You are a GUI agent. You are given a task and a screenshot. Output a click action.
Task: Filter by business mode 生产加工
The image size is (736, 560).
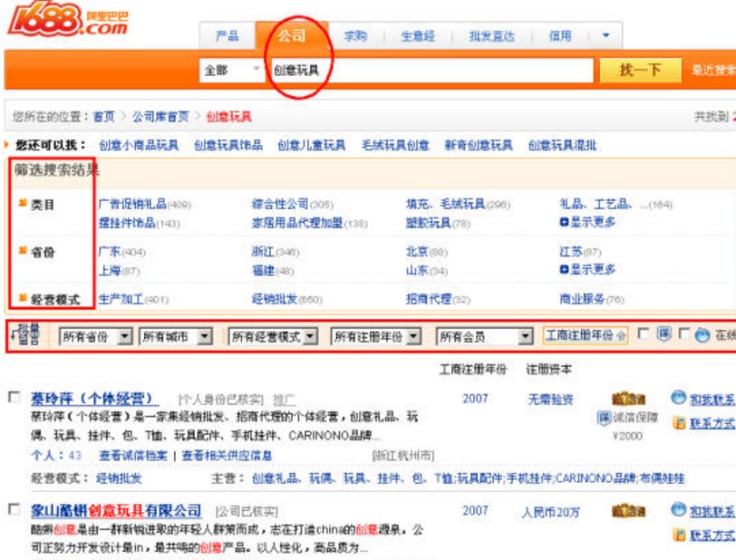tap(121, 299)
